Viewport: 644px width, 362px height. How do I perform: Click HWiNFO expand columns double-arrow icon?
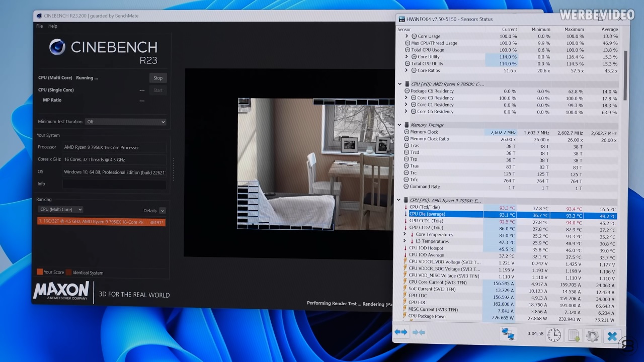(401, 332)
